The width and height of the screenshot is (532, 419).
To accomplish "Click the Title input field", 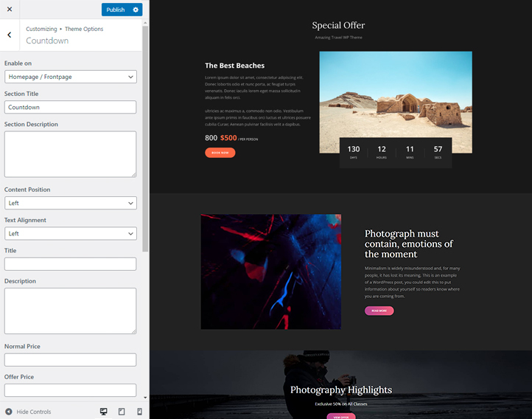I will 71,264.
